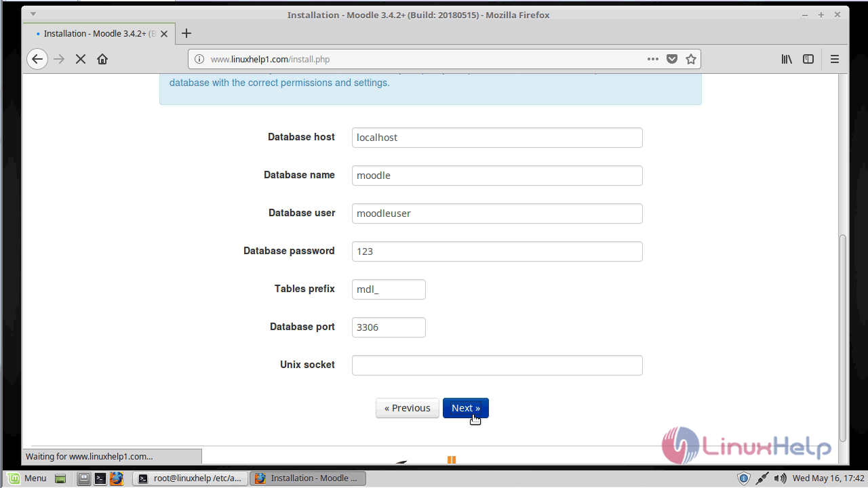Select the Database port field
868x488 pixels.
(x=389, y=327)
